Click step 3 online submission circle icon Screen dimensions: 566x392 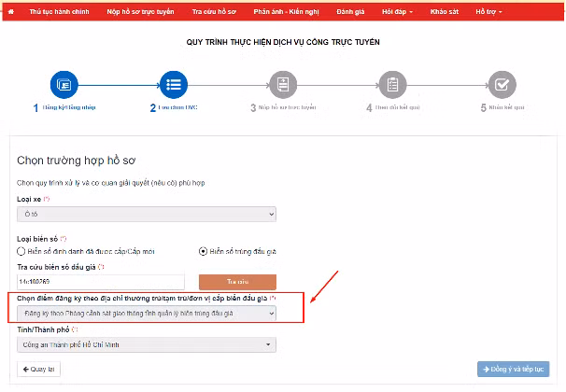pos(283,85)
